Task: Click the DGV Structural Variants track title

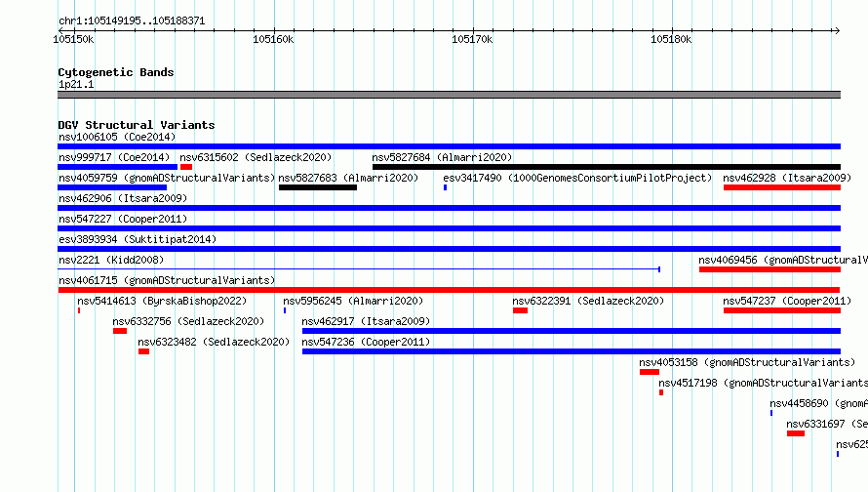Action: coord(137,125)
